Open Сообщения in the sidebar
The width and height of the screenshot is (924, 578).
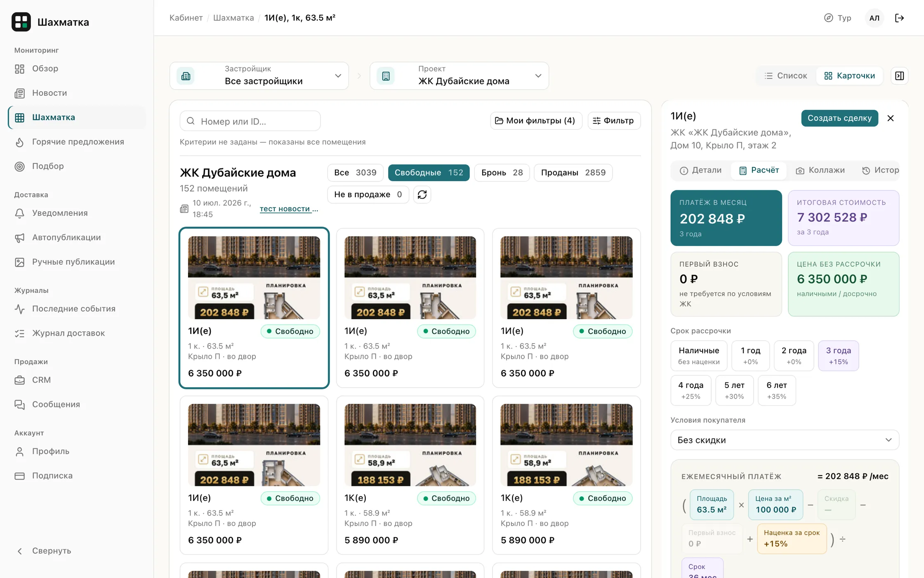coord(77,404)
